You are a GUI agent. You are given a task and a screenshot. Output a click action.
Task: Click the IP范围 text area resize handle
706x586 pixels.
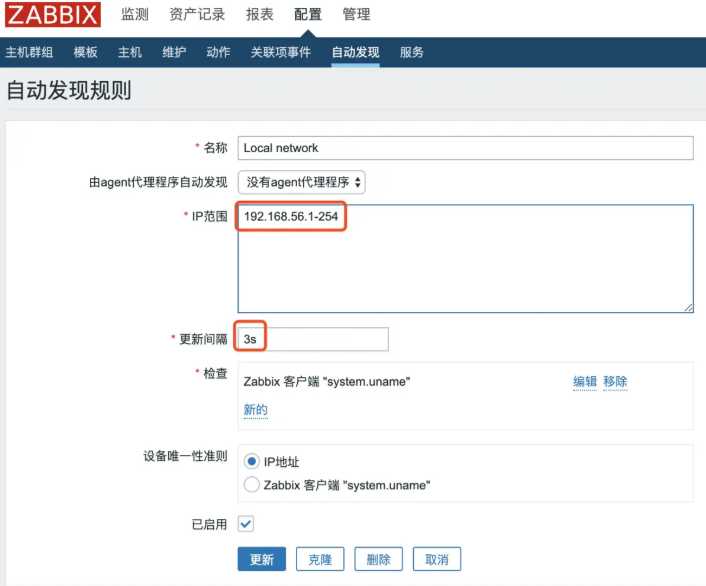pos(688,307)
